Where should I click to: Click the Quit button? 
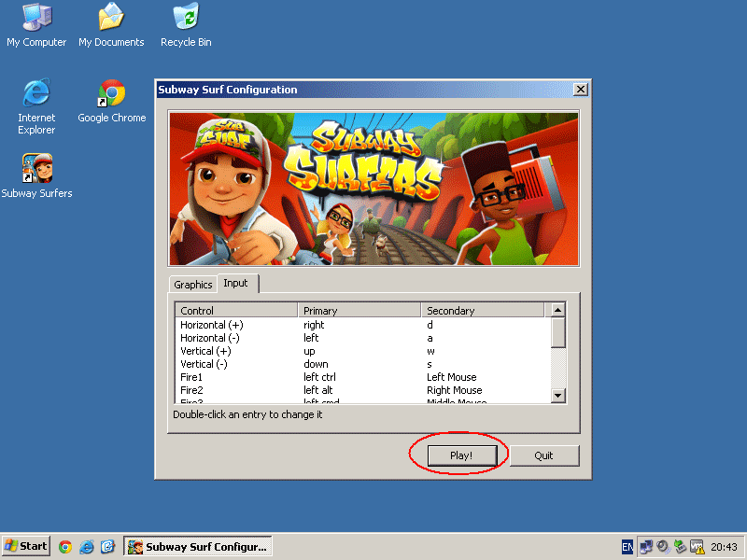(x=544, y=455)
